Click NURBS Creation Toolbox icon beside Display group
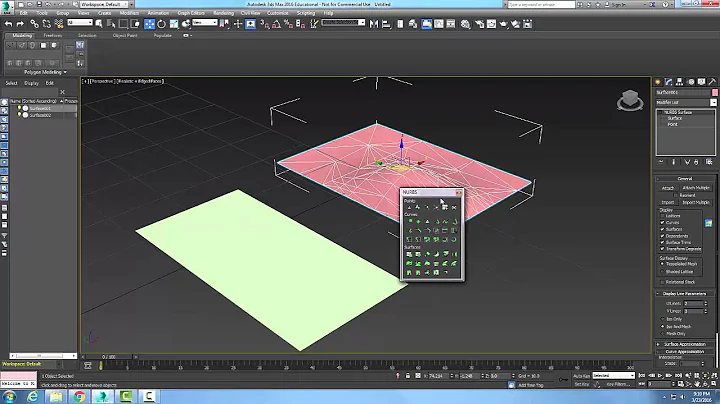This screenshot has height=404, width=720. (709, 223)
